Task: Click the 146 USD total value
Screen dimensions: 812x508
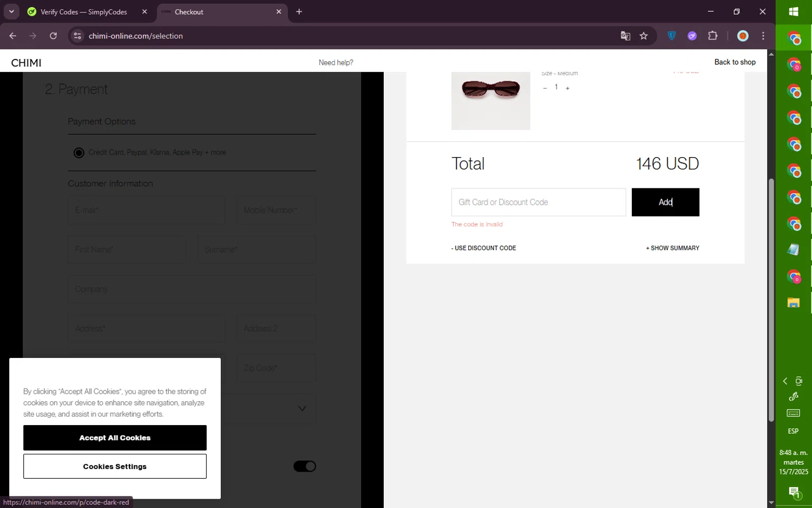Action: coord(667,164)
